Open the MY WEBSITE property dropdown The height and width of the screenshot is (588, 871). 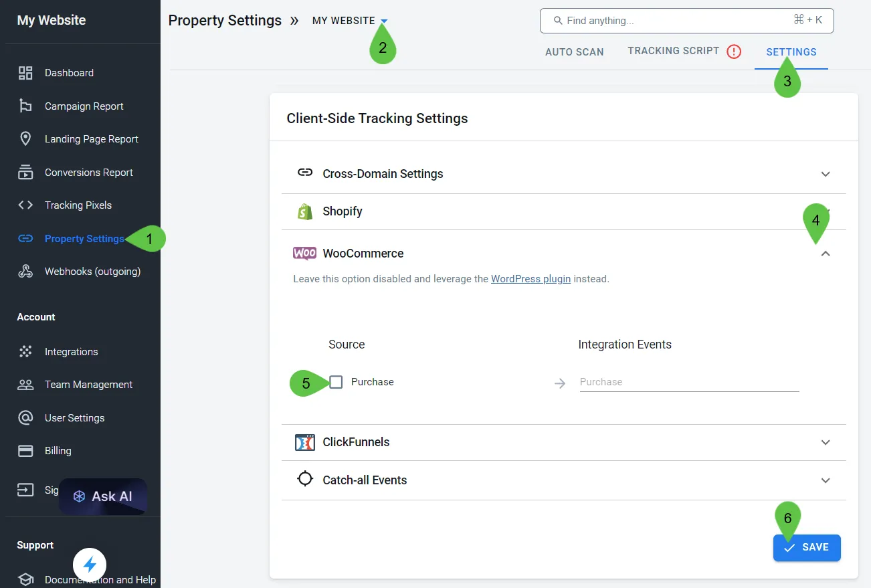(x=349, y=21)
